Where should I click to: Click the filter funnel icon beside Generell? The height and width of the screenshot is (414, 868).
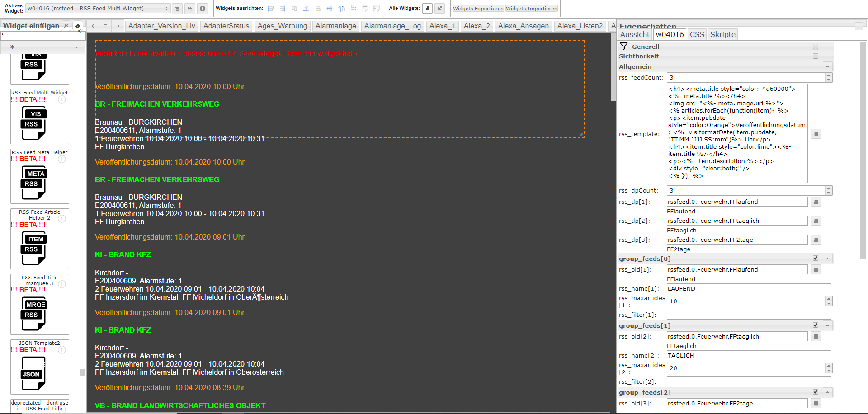(624, 47)
